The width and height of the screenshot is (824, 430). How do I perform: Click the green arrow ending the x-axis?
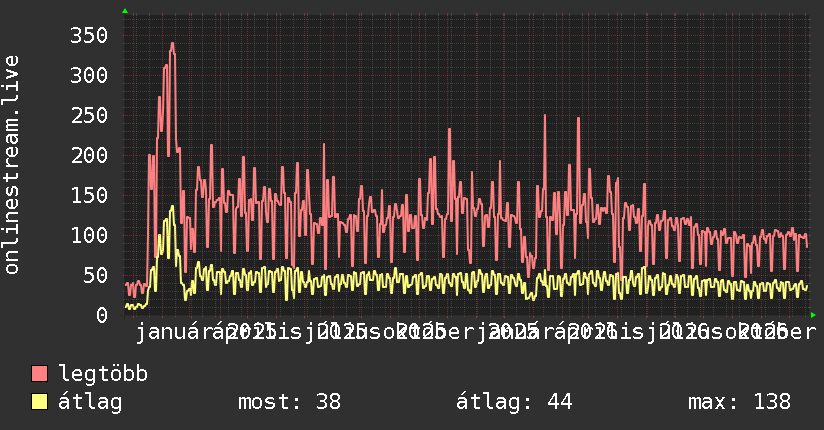click(x=813, y=315)
